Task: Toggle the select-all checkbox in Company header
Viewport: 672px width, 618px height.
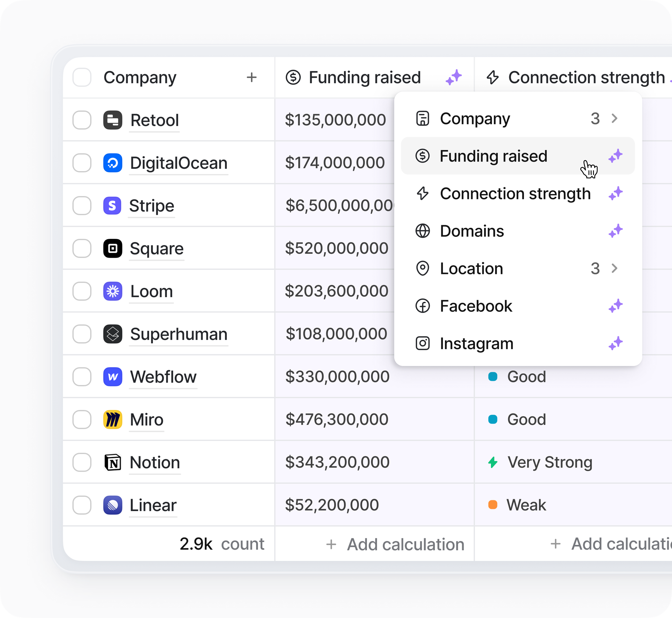Action: 82,78
